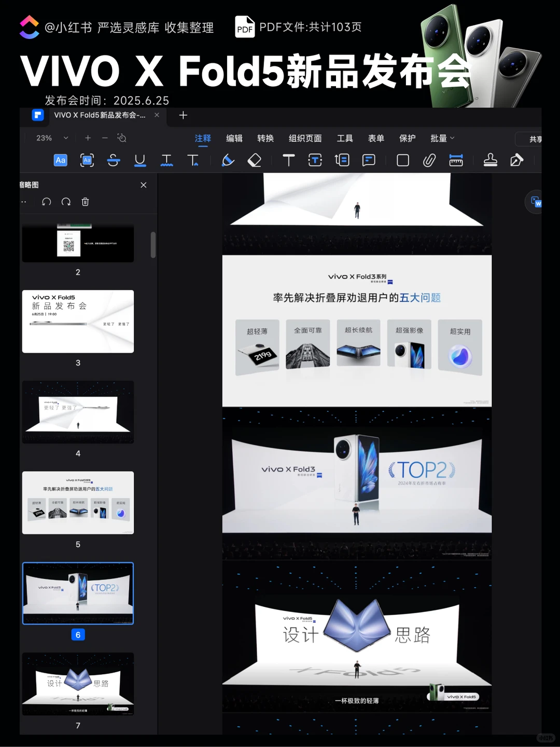Select the measurement ruler tool
Viewport: 560px width, 747px height.
[456, 160]
